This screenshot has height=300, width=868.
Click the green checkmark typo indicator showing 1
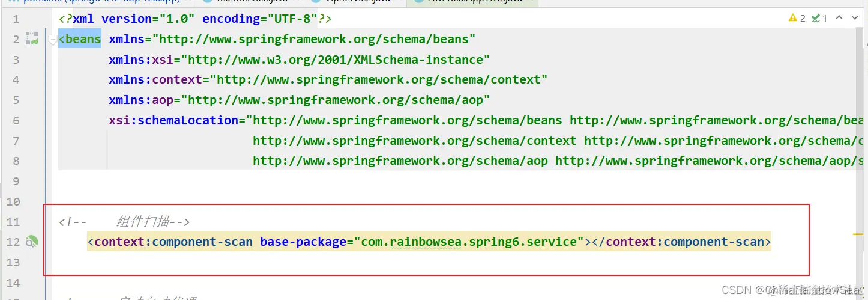[819, 19]
